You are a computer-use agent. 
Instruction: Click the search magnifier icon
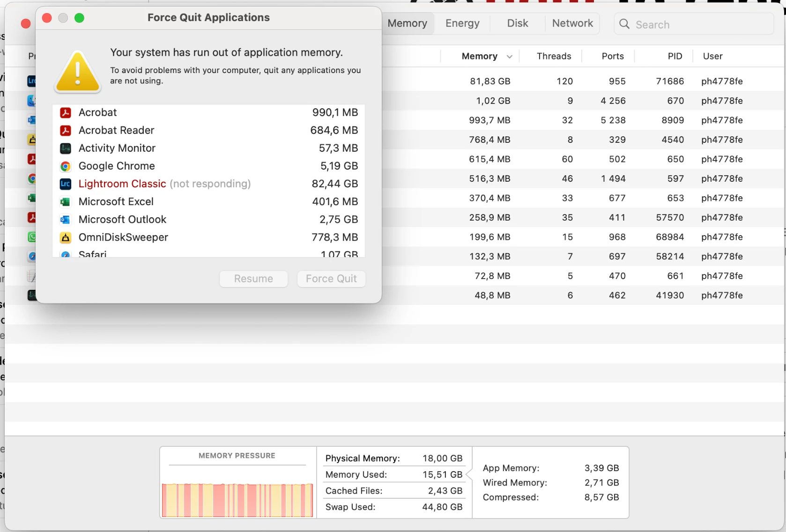[624, 24]
